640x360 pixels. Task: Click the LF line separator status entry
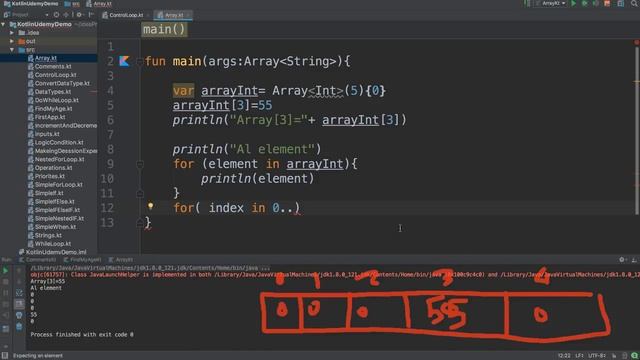pos(579,356)
